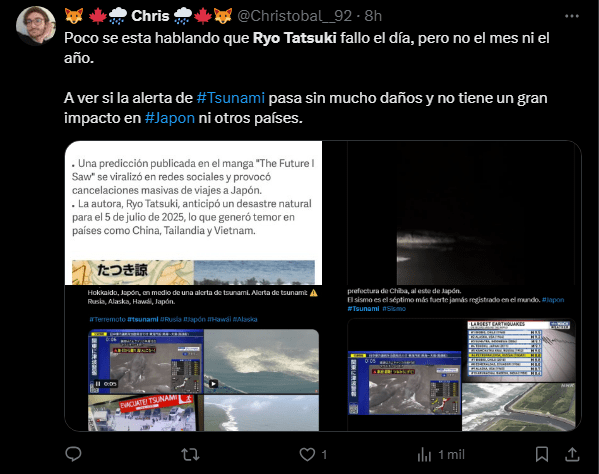Open Chris's profile avatar picture
Image resolution: width=599 pixels, height=474 pixels.
pos(35,26)
